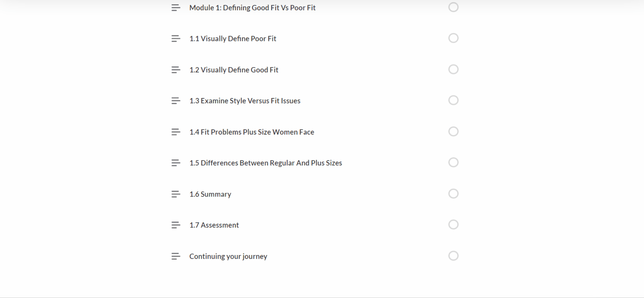644x298 pixels.
Task: Mark Module 1 Defining Good Fit completion circle
Action: [x=453, y=7]
